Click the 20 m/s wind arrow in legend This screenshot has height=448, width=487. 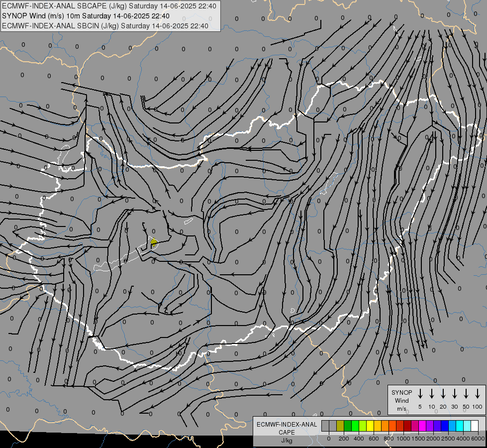click(x=443, y=394)
